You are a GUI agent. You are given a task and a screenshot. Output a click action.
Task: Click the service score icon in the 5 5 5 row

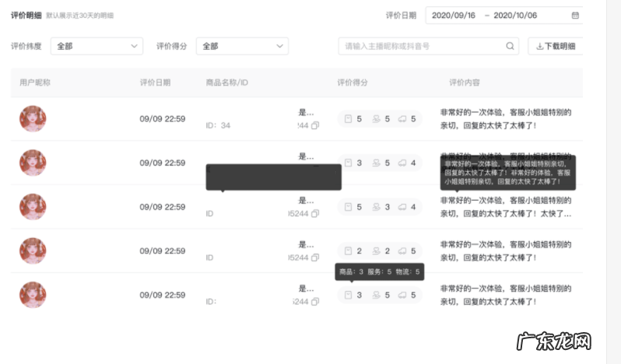pos(376,119)
